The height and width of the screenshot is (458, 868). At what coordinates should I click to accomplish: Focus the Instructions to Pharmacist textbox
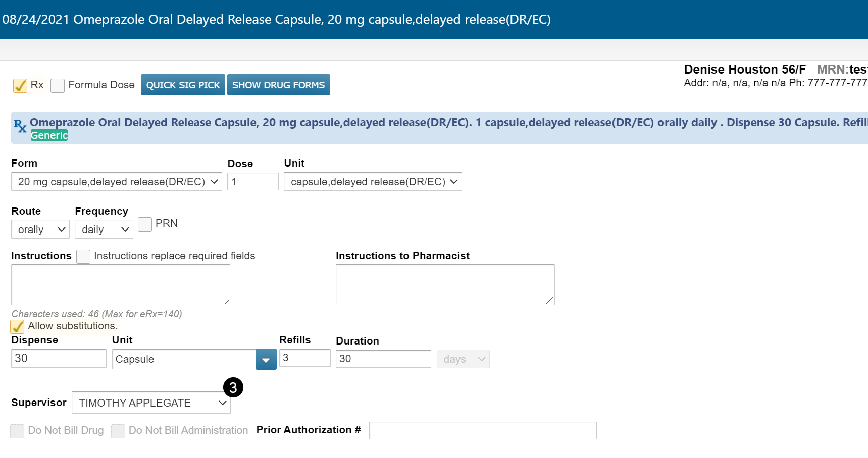[445, 284]
